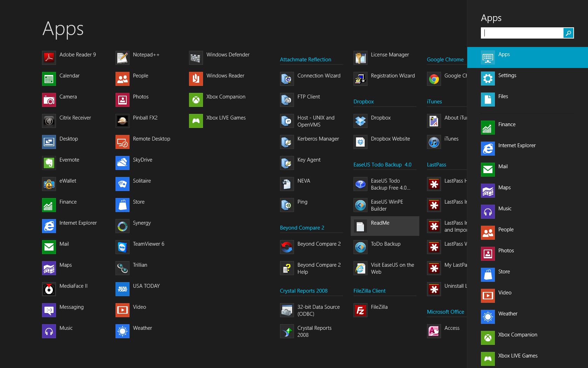Choose Finance in search sidebar
This screenshot has height=368, width=588.
click(x=527, y=128)
